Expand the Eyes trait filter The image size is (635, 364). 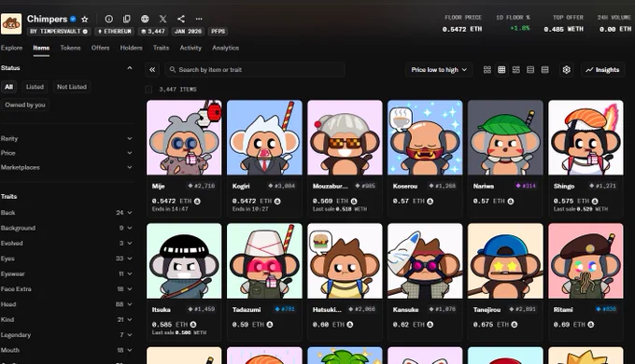67,259
